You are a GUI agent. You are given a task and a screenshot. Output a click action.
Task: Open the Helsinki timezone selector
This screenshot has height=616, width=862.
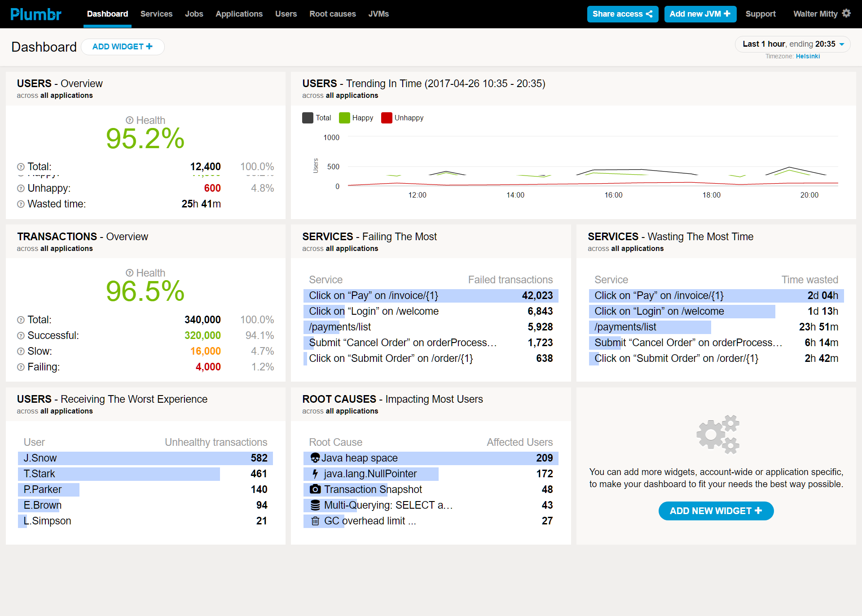[808, 56]
